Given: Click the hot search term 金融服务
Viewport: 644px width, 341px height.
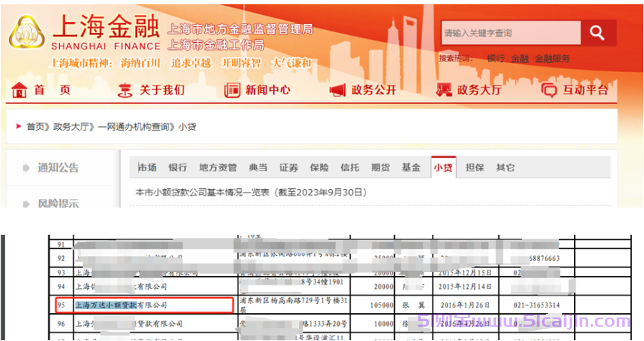Looking at the screenshot, I should click(x=553, y=58).
